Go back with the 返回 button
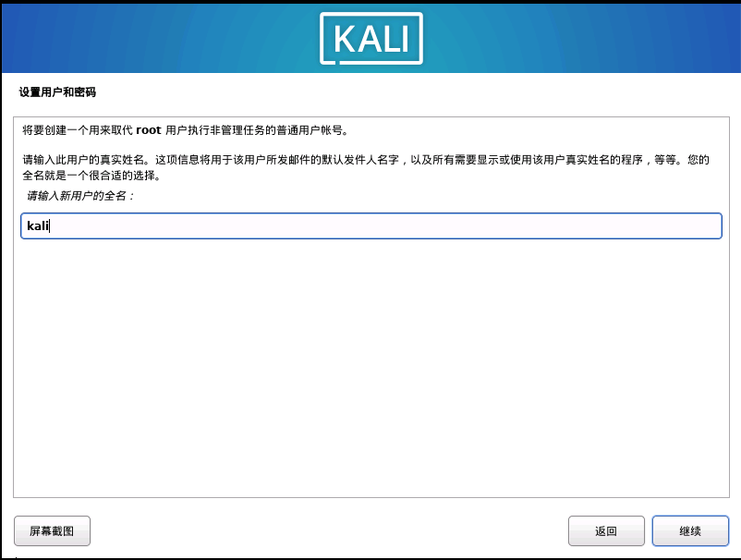The width and height of the screenshot is (741, 560). tap(606, 530)
